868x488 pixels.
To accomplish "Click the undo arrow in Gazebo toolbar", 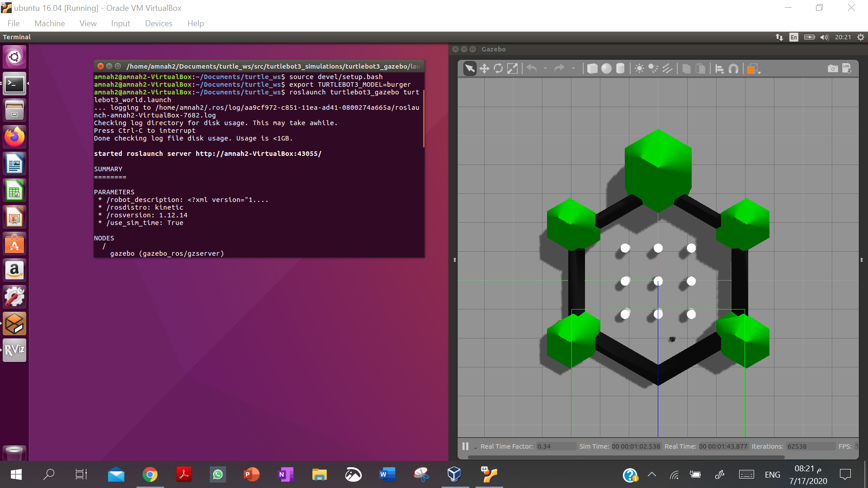I will (x=532, y=69).
